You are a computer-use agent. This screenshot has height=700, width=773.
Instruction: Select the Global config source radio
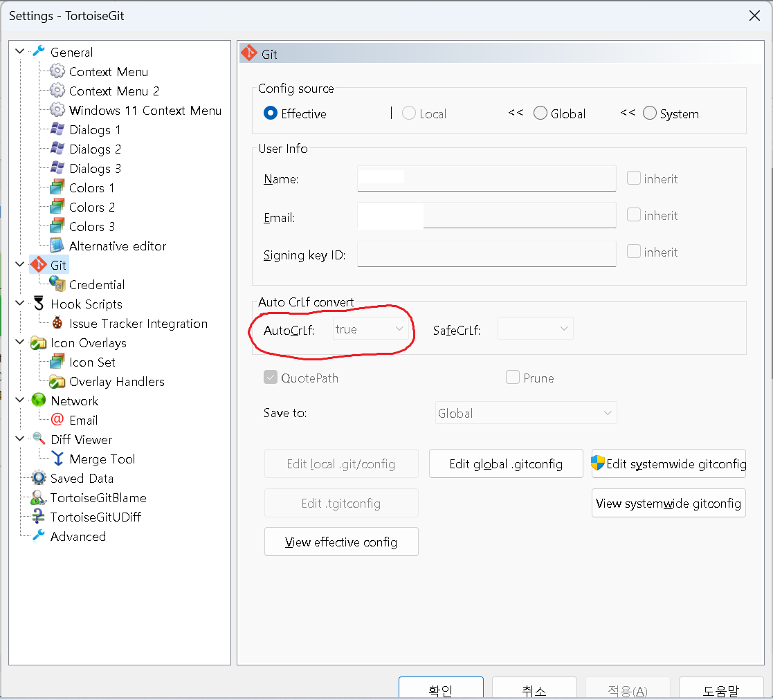click(540, 113)
